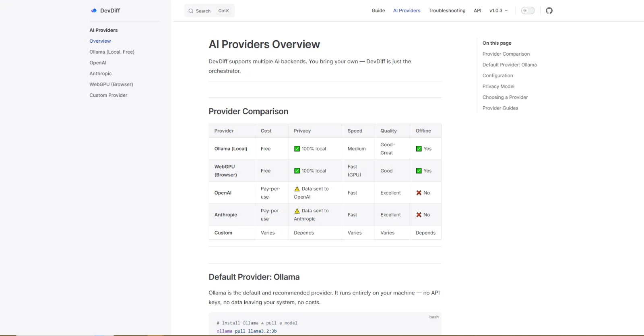Screen dimensions: 644x336
Task: Click the WebGPU (Browser) table cell
Action: [x=232, y=171]
